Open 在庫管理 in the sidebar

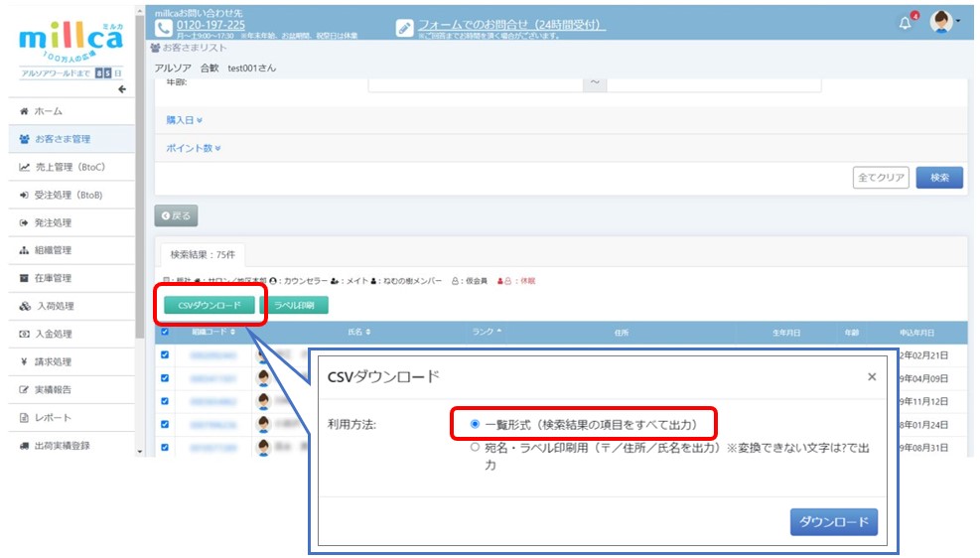[x=53, y=278]
